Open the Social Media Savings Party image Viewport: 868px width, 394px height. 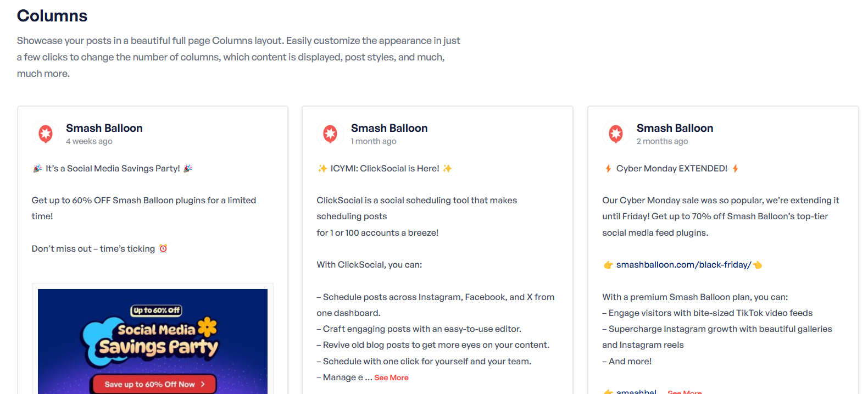153,341
